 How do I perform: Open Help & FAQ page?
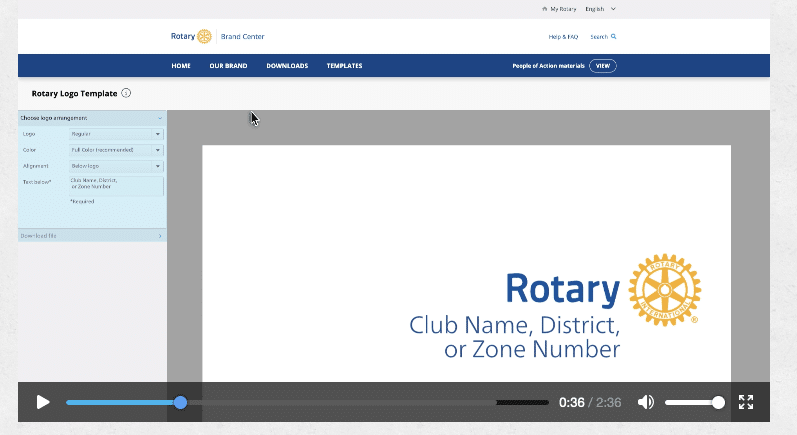click(x=563, y=37)
